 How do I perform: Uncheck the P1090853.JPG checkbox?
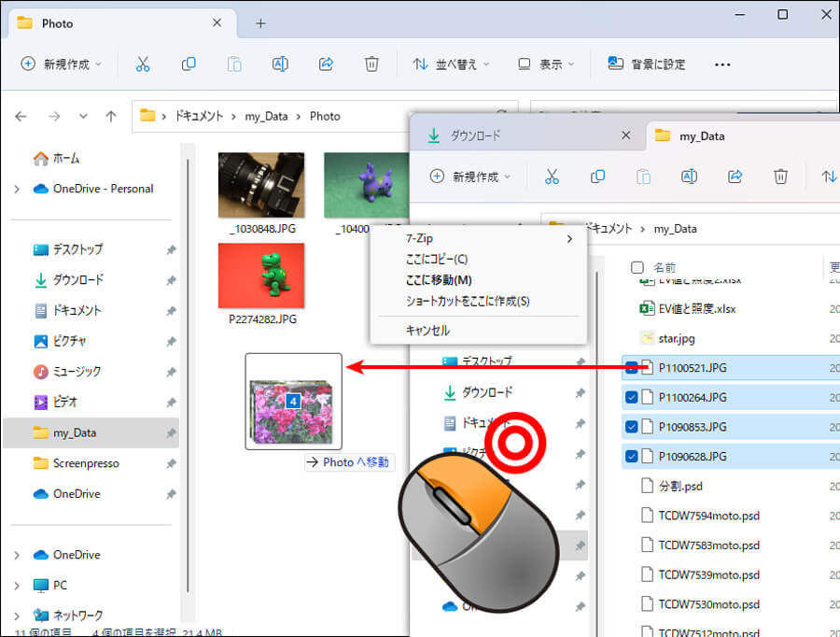(x=633, y=427)
